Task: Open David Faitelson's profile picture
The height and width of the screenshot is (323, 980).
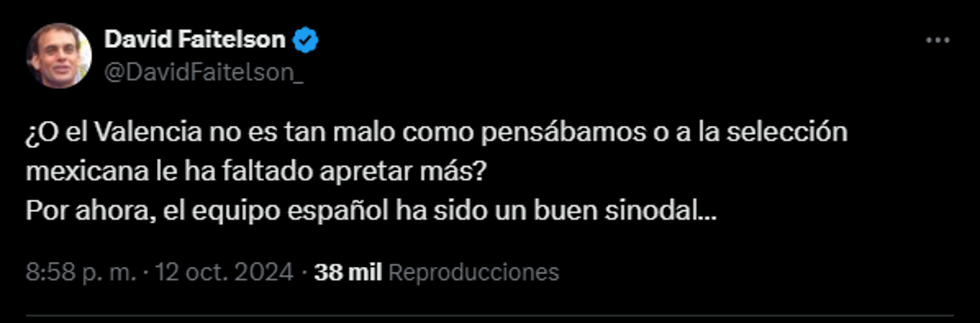Action: 58,55
